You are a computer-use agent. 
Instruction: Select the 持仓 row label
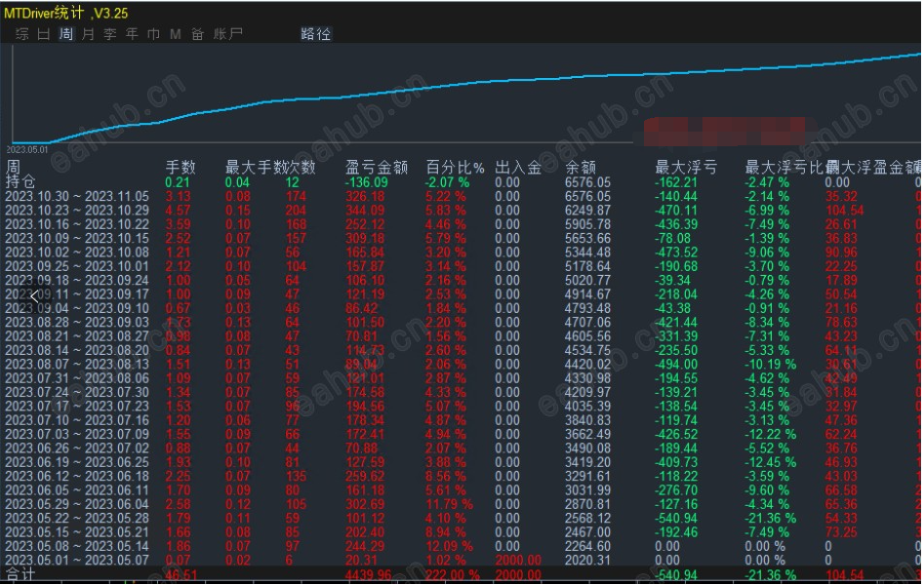tap(20, 181)
